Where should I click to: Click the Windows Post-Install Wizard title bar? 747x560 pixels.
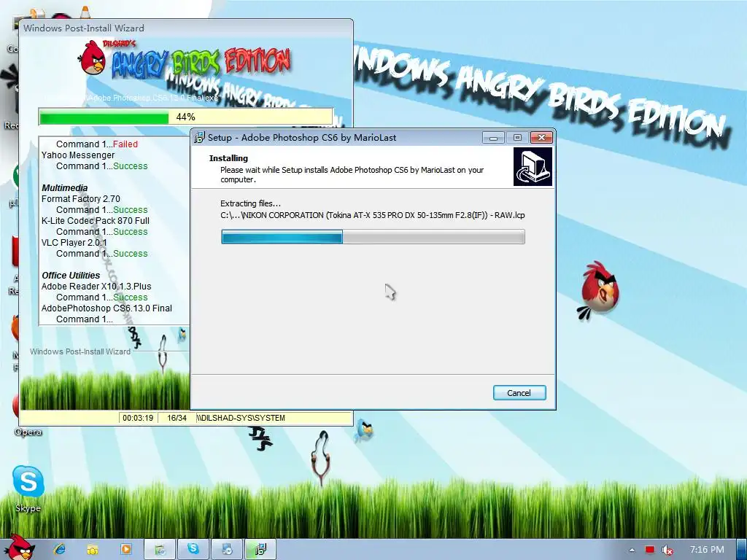[x=186, y=28]
